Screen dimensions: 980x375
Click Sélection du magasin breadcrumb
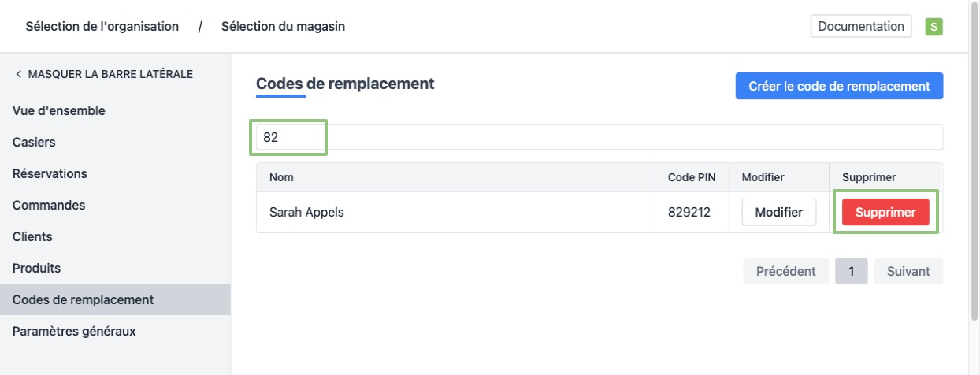click(x=283, y=27)
